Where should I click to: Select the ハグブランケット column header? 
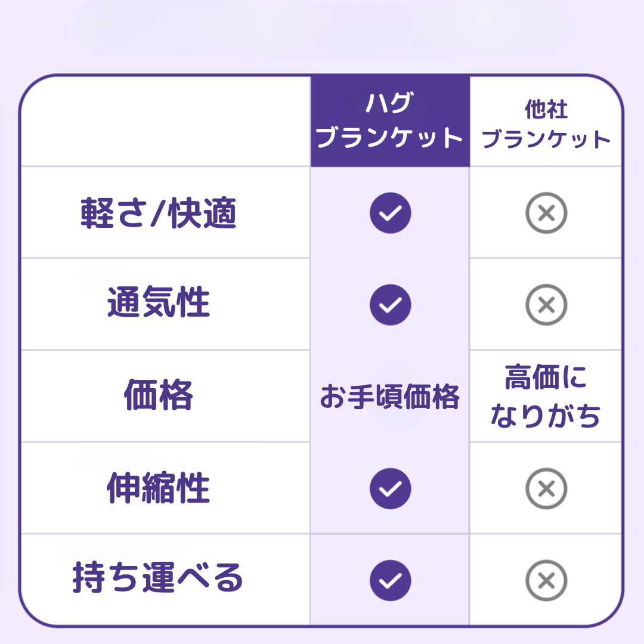pos(390,122)
